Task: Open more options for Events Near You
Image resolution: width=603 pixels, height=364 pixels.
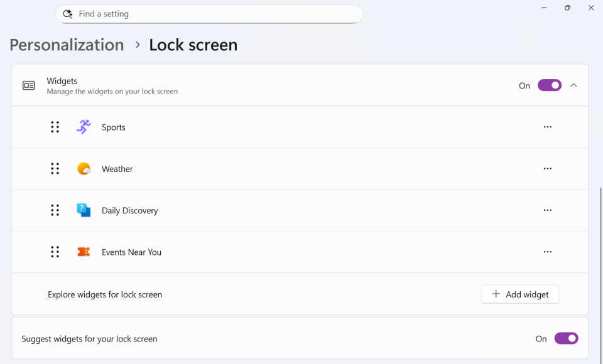Action: [x=548, y=252]
